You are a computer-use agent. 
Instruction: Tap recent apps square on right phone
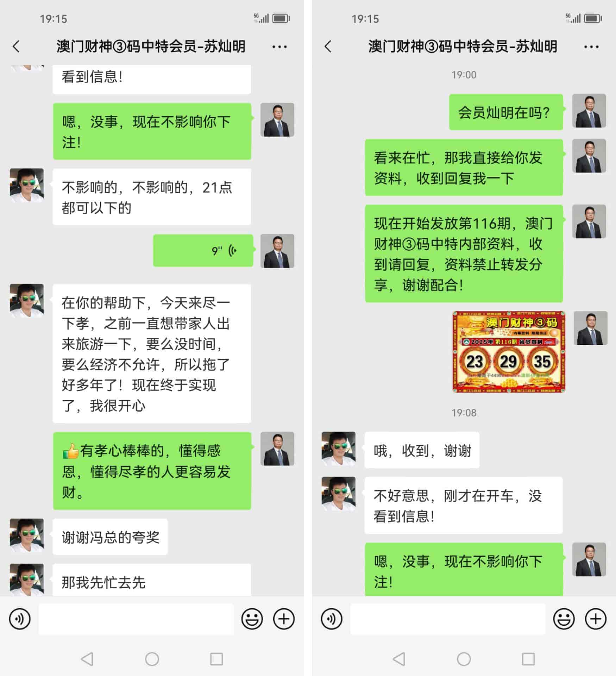point(528,659)
